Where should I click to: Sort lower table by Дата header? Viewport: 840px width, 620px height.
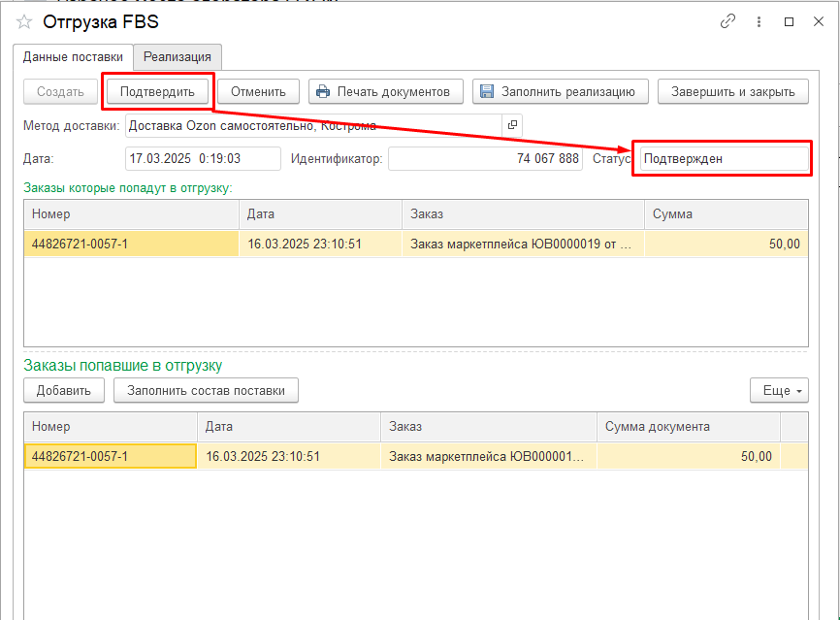289,427
